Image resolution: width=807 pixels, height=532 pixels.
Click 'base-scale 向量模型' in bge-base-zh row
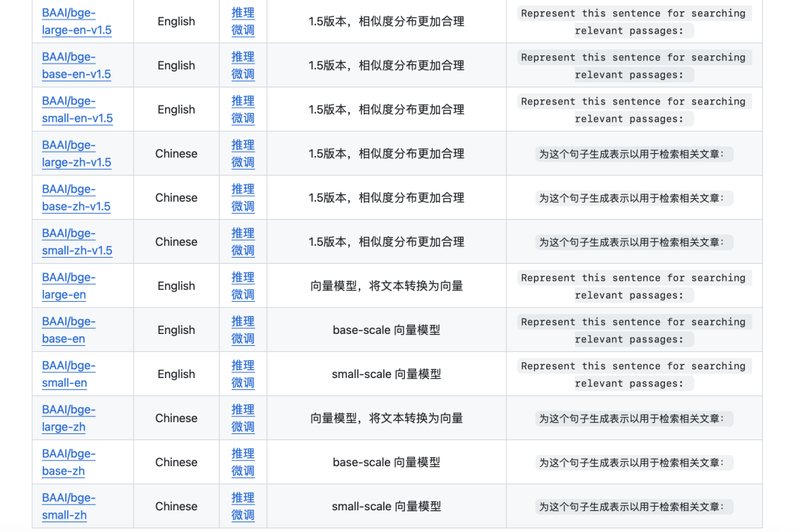[x=386, y=463]
